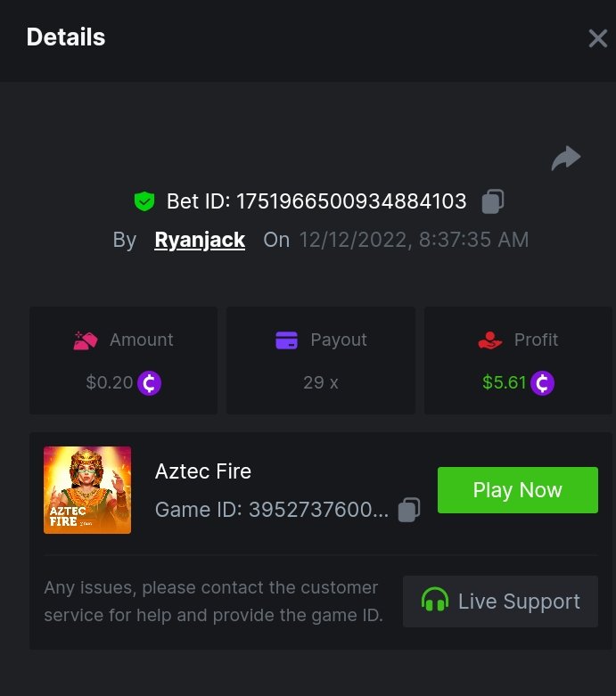Click the share arrow icon
616x696 pixels.
coord(565,160)
